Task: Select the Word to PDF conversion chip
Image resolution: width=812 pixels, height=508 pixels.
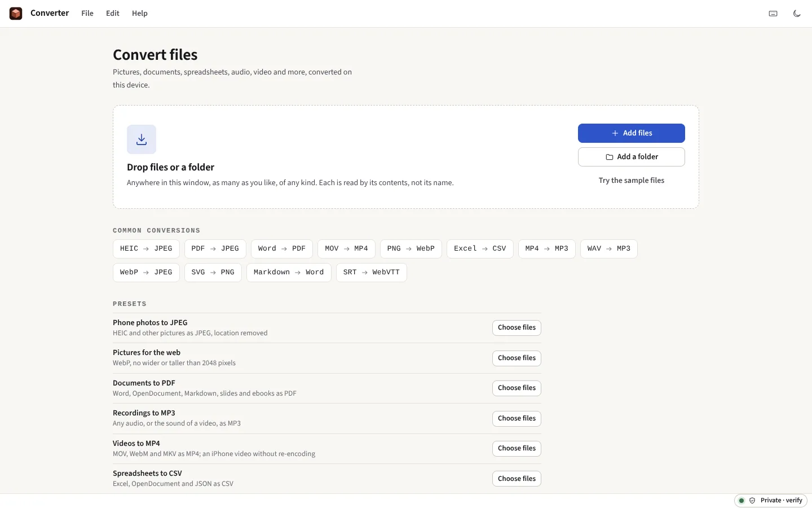Action: [x=282, y=249]
